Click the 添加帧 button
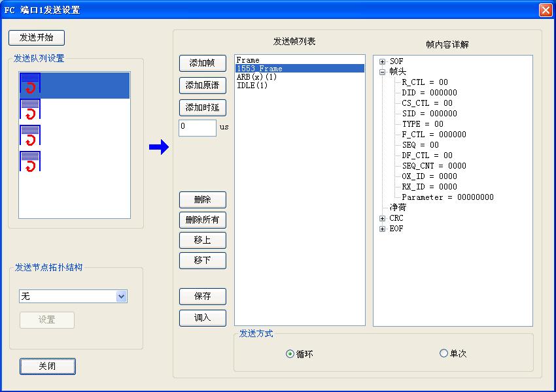 [x=202, y=63]
